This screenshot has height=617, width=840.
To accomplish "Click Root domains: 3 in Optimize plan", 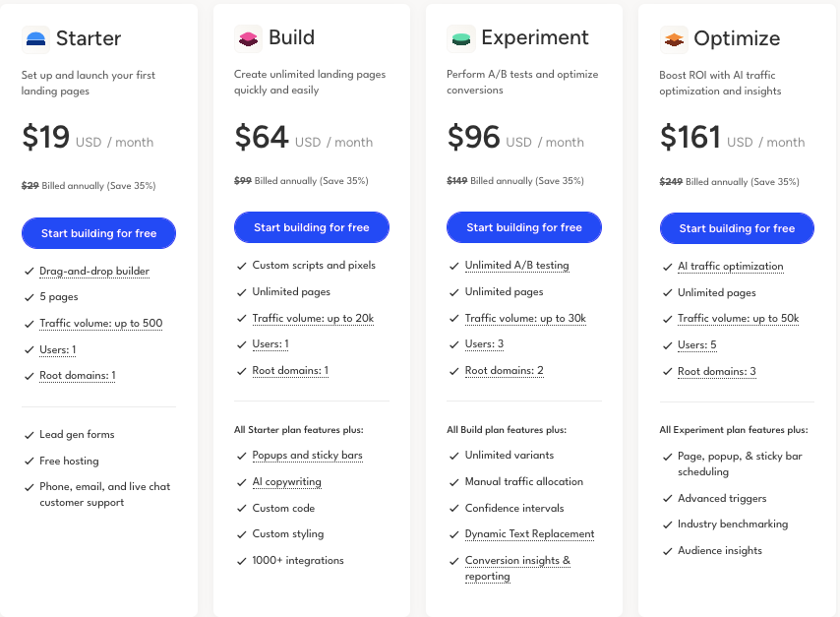I will [x=716, y=372].
